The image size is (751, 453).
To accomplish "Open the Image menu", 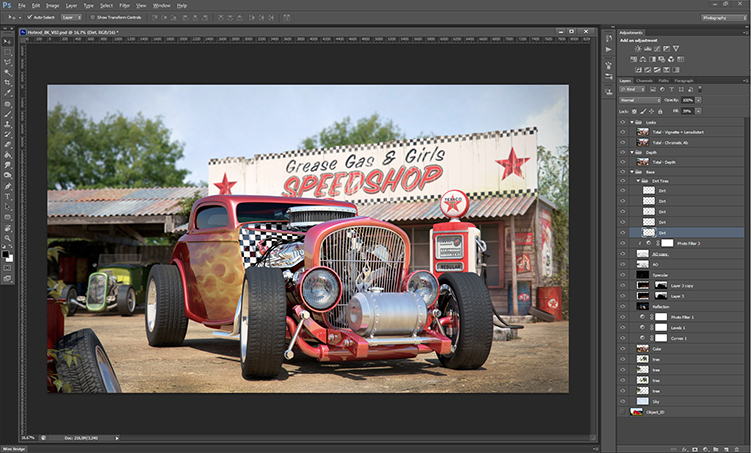I will (x=52, y=6).
